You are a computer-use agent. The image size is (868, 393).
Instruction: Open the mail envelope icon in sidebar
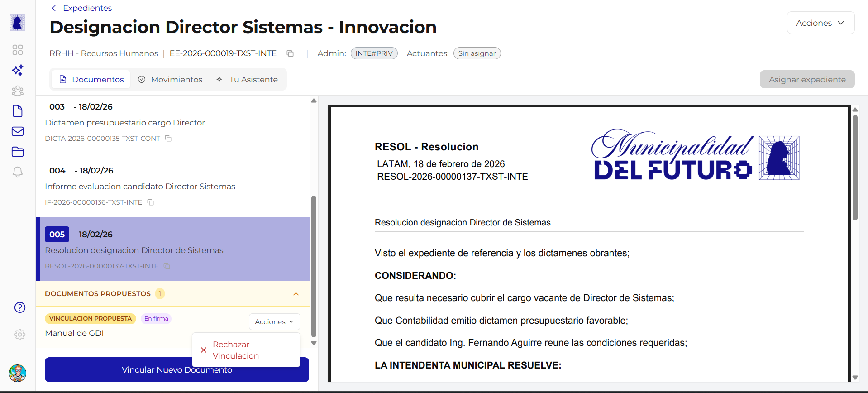coord(18,131)
